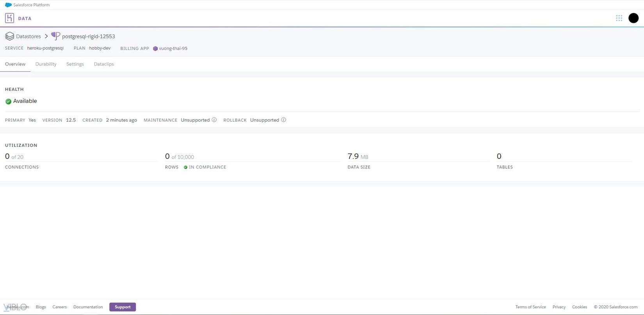Click the green Available health checkmark
This screenshot has height=315, width=644.
pos(8,101)
